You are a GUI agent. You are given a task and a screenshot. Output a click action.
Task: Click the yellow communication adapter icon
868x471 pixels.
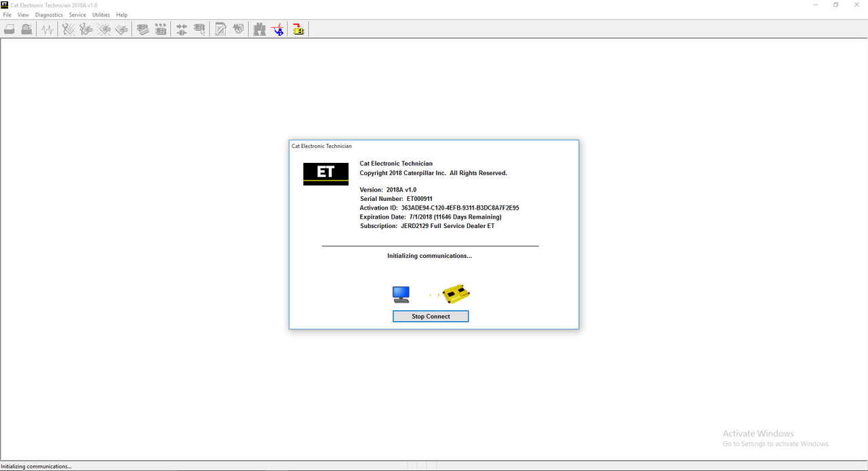(456, 294)
